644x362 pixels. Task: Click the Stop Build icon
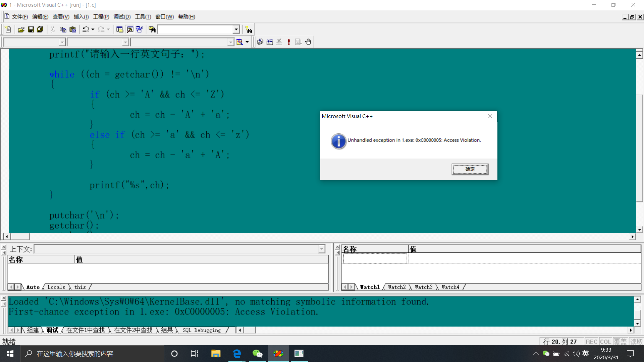(279, 42)
